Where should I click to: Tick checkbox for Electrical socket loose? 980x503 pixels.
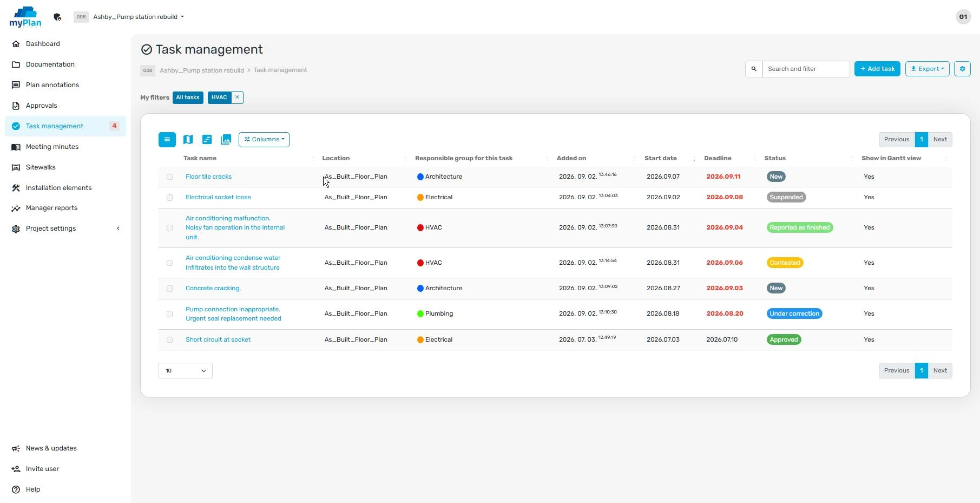coord(169,198)
